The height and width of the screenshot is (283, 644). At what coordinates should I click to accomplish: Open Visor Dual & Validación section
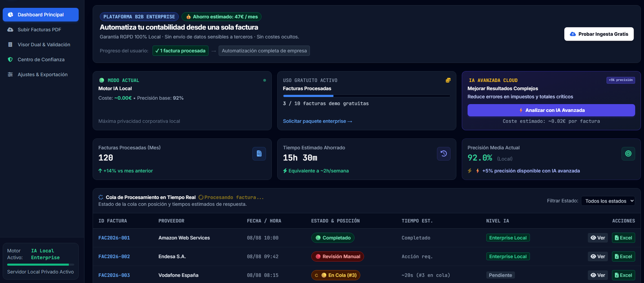point(41,45)
